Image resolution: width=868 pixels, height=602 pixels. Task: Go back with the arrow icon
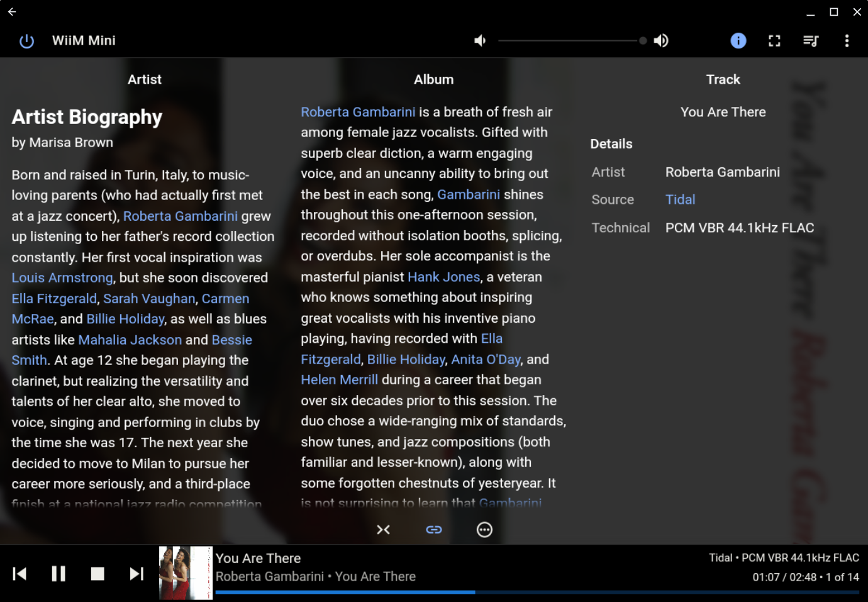pos(12,11)
